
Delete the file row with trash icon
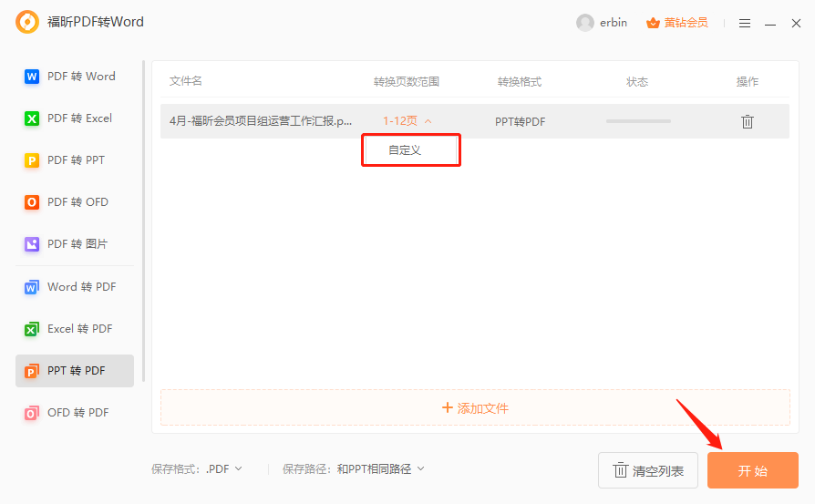click(747, 121)
